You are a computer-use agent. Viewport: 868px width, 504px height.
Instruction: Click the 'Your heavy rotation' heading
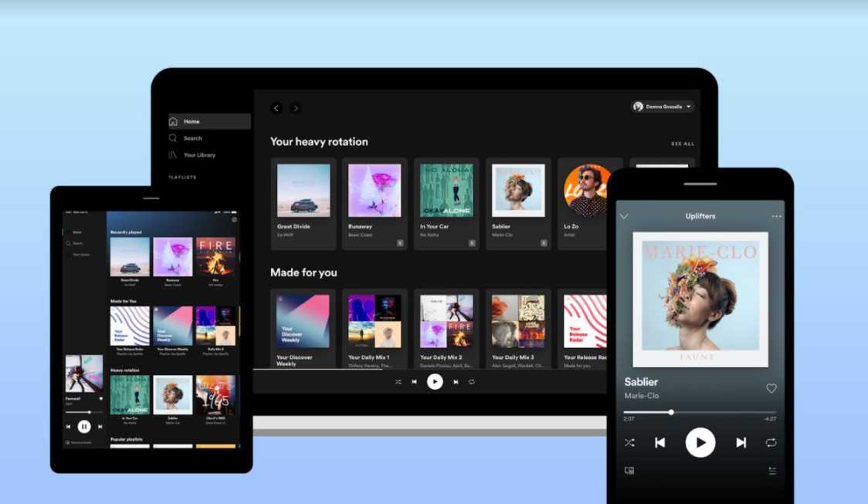tap(319, 141)
